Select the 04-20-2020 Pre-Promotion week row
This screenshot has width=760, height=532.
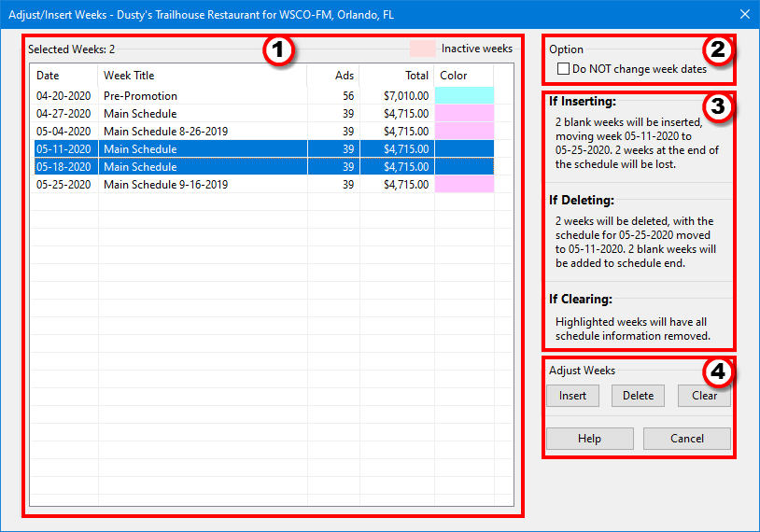(140, 95)
